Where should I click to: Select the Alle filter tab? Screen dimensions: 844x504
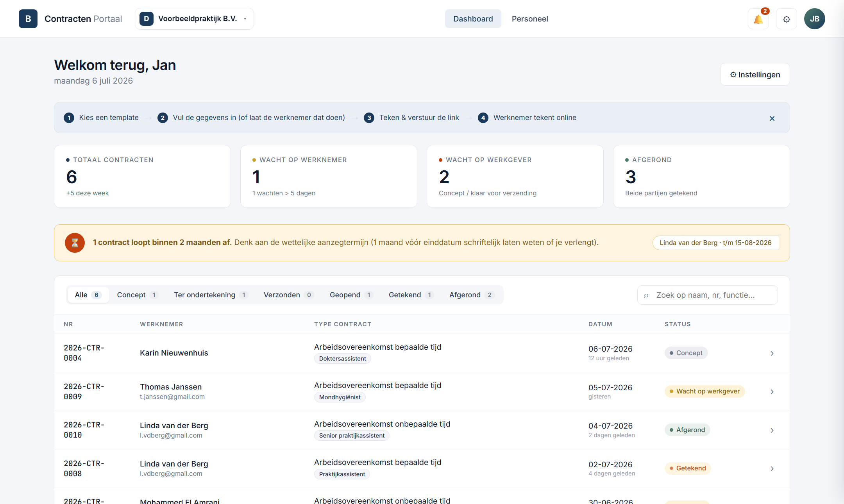[x=88, y=295]
